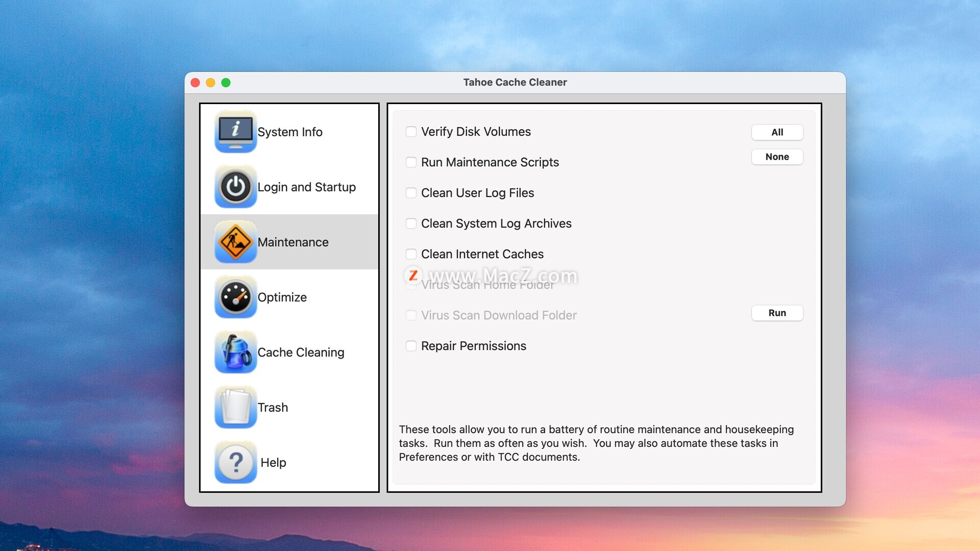Click the Maintenance construction sign icon
Screen dimensions: 980x551
tap(235, 242)
